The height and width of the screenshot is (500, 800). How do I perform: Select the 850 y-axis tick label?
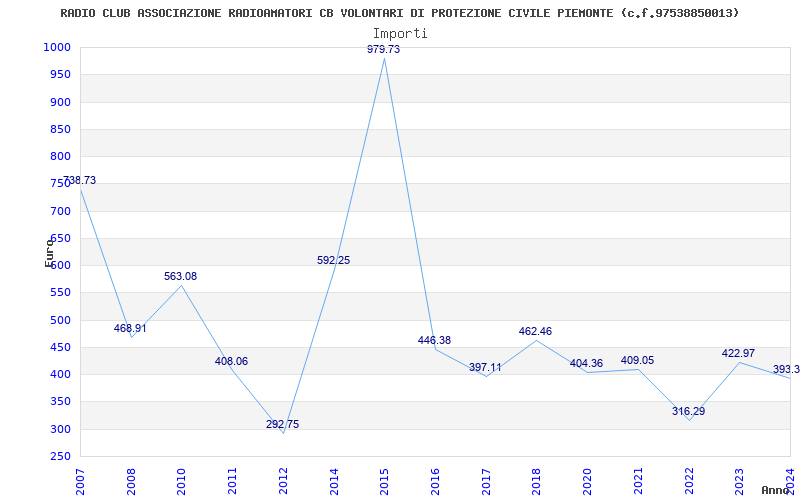(x=60, y=129)
